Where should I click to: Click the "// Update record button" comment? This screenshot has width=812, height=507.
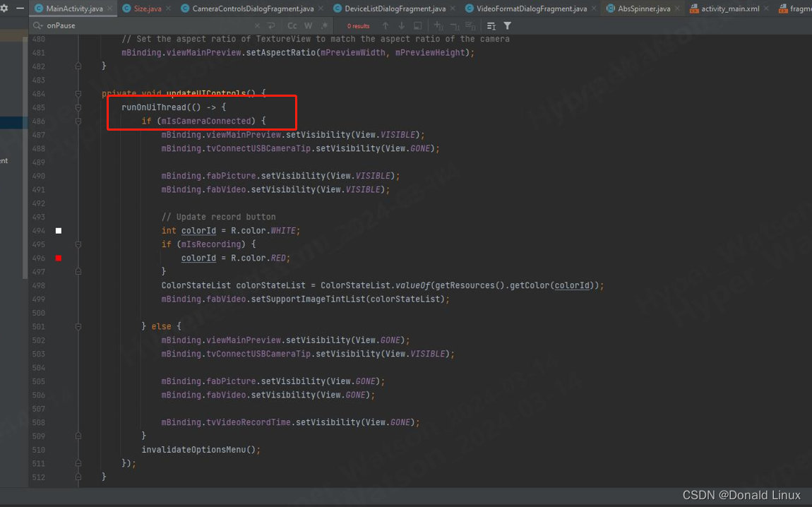tap(219, 217)
